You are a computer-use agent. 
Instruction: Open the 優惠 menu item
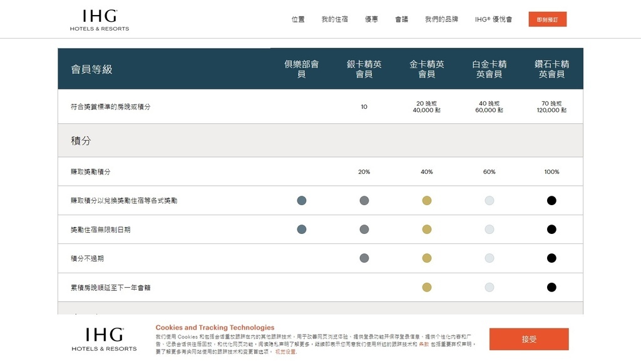point(371,19)
